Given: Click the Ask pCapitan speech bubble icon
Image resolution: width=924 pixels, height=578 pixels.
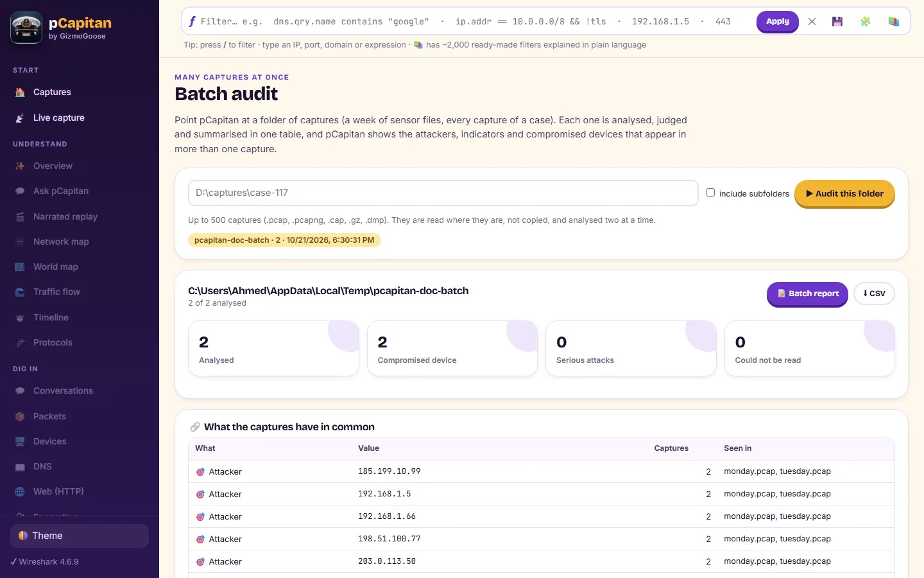Looking at the screenshot, I should (x=20, y=191).
